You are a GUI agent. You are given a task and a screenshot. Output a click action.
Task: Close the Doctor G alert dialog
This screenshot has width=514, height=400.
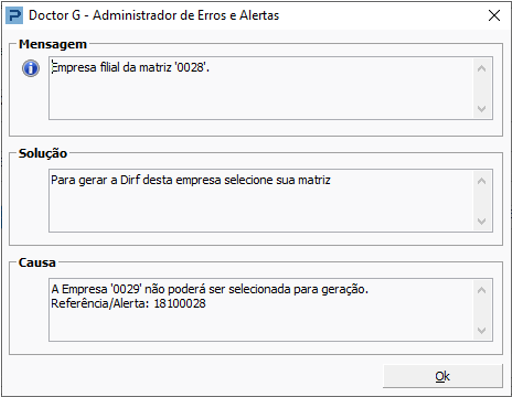tap(494, 15)
